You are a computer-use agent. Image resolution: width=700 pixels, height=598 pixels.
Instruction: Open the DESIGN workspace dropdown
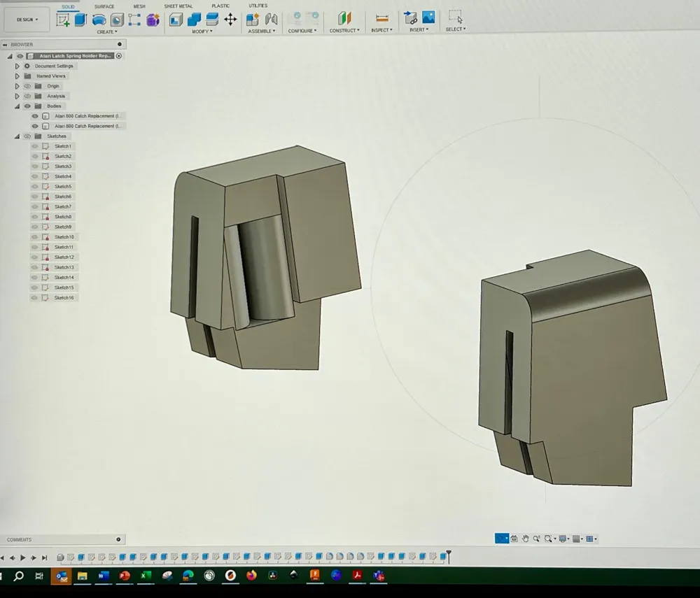(27, 20)
